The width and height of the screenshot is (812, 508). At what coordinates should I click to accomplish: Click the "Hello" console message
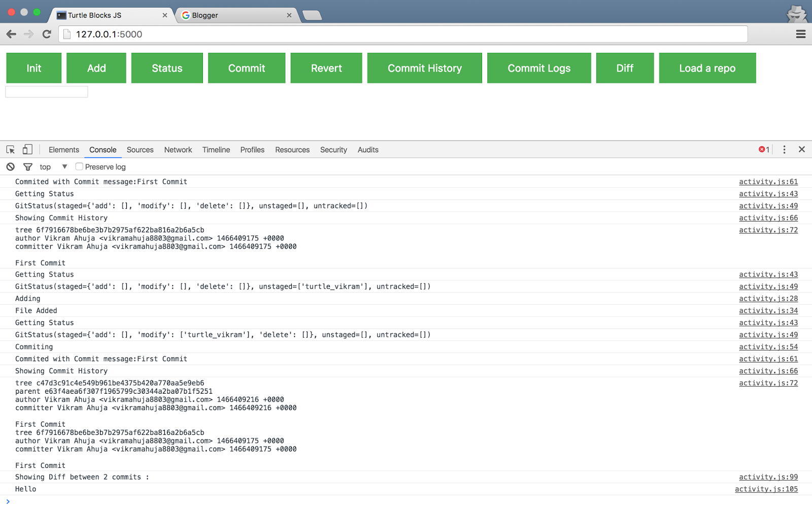[x=26, y=489]
